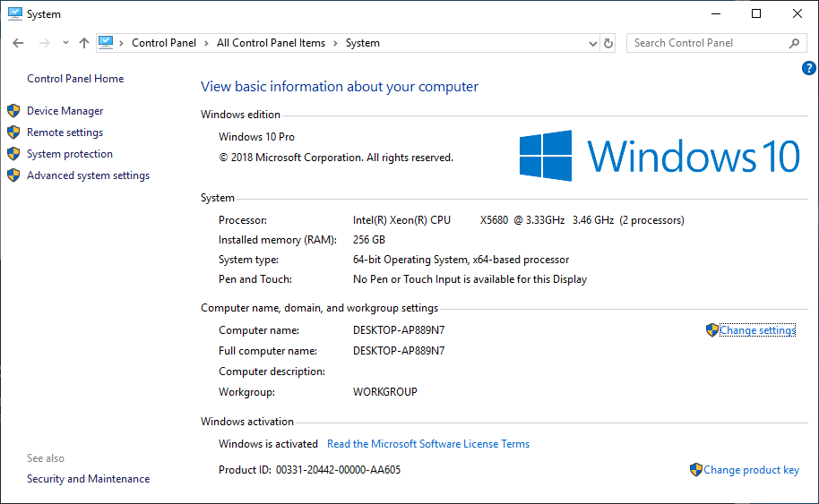Open the recent locations dropdown chevron
Screen dimensions: 819x504
[65, 43]
